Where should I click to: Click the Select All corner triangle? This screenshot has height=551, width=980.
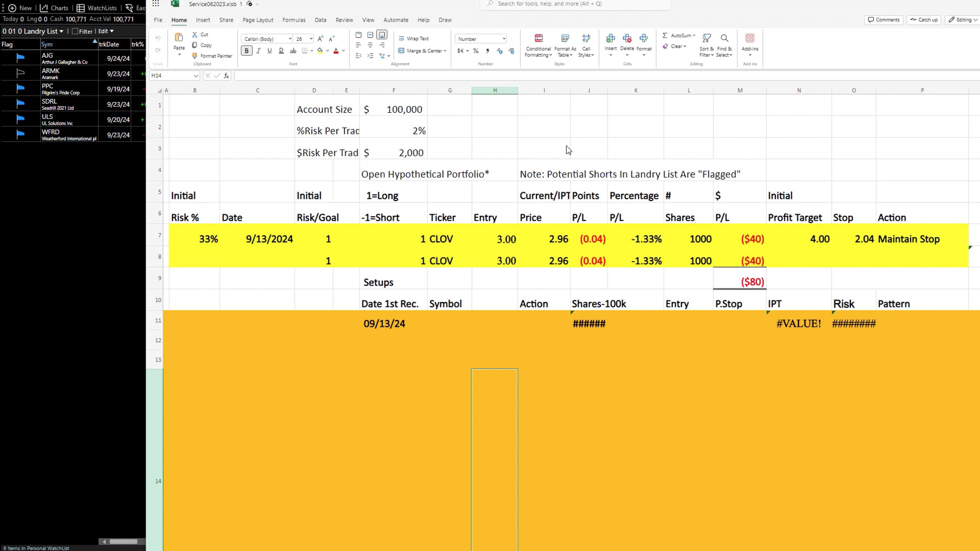point(160,91)
